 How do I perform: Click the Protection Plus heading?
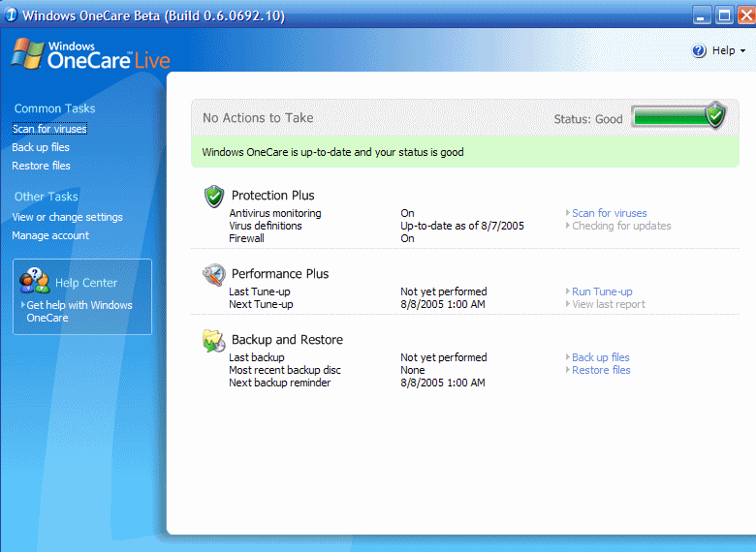[273, 195]
